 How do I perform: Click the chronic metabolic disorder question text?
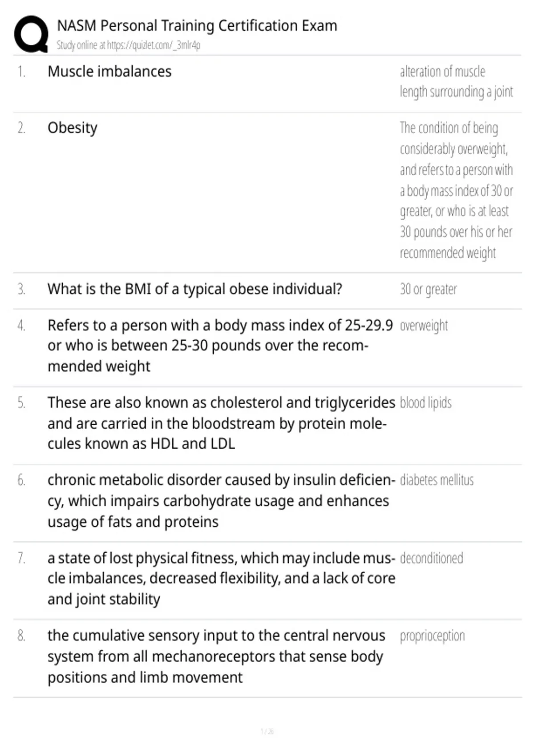pyautogui.click(x=221, y=501)
